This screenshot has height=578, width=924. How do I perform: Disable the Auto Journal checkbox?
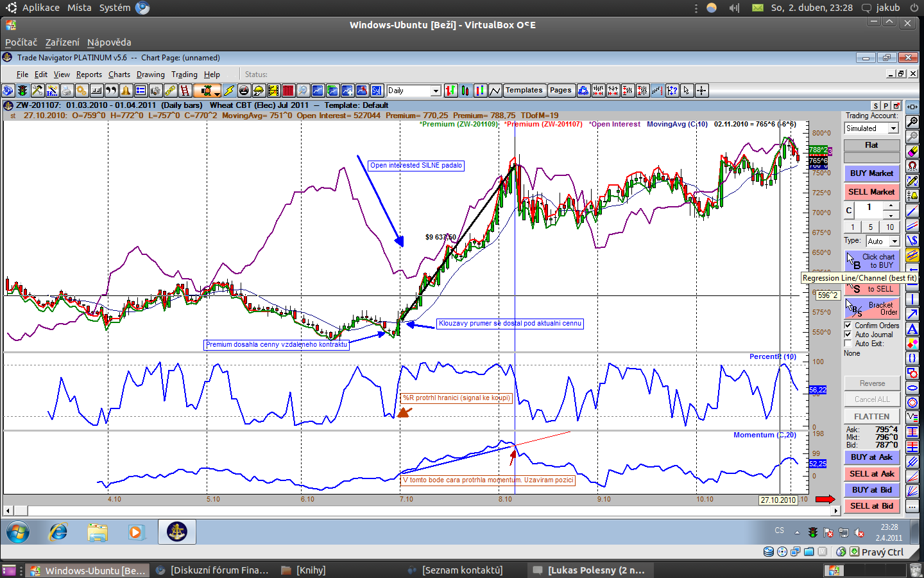[x=848, y=335]
